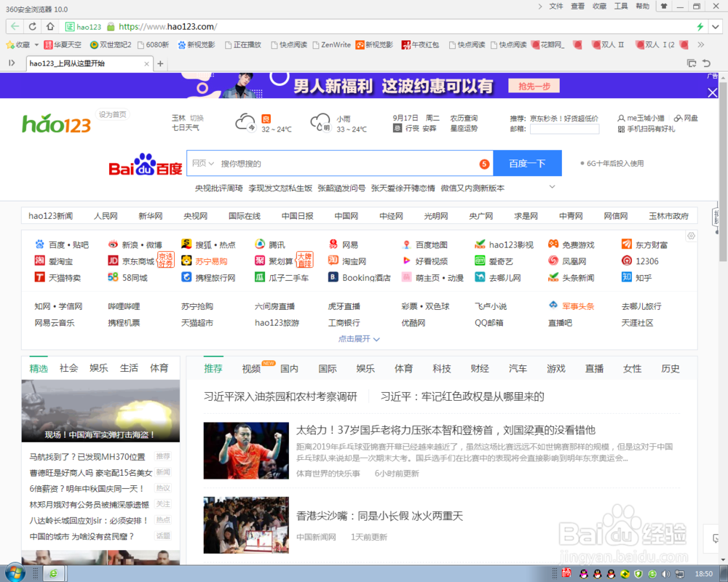Open the address bar dropdown arrow
Viewport: 728px width, 582px height.
[x=716, y=27]
